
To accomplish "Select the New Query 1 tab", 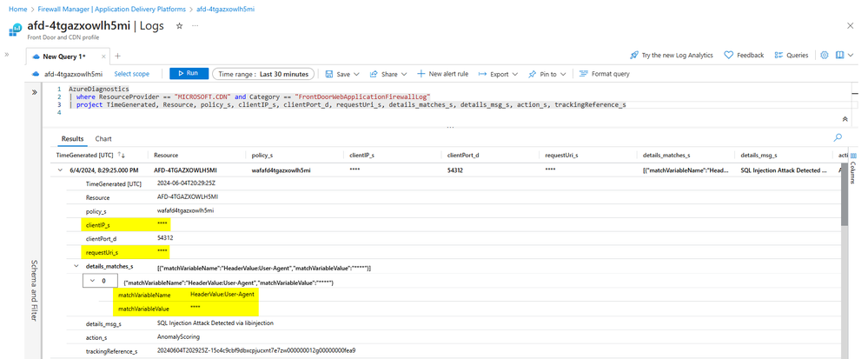I will 63,57.
